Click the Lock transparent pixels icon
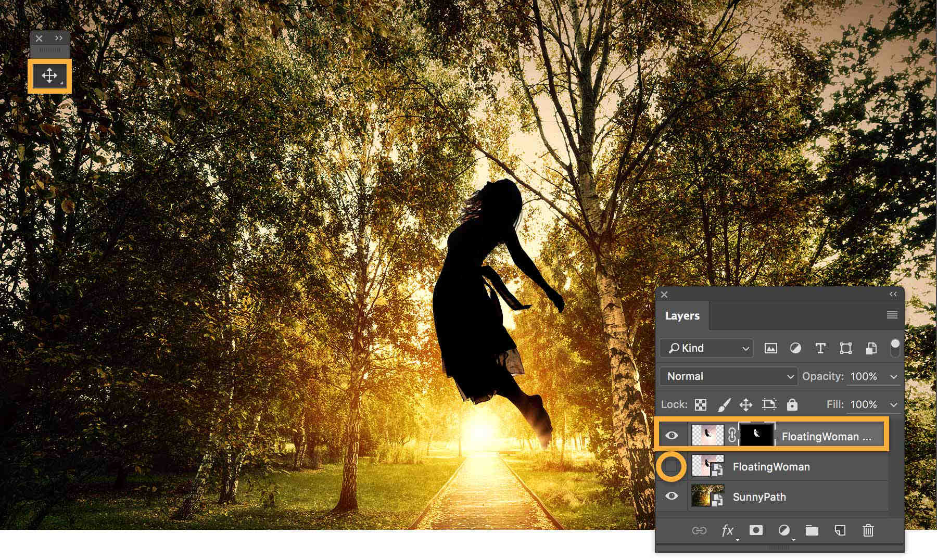 (701, 404)
